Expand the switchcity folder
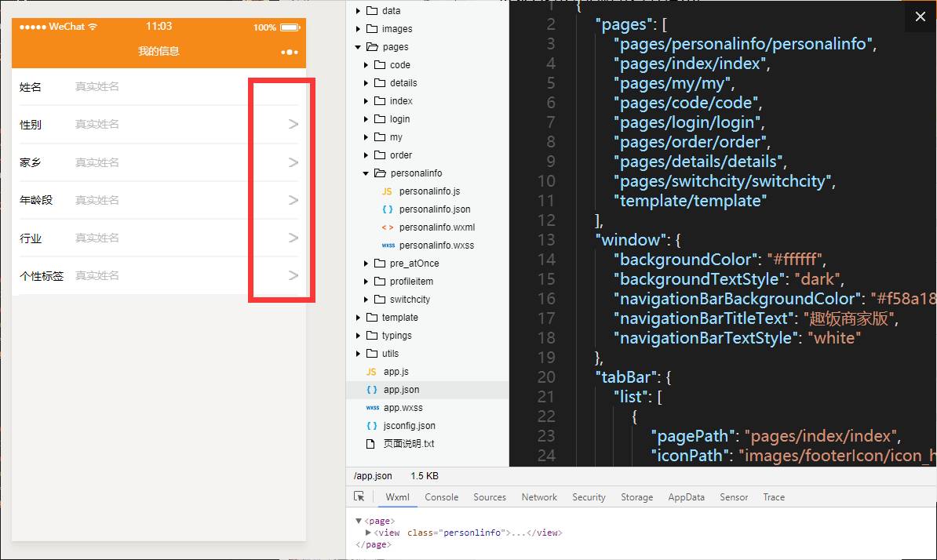Image resolution: width=937 pixels, height=560 pixels. click(366, 300)
